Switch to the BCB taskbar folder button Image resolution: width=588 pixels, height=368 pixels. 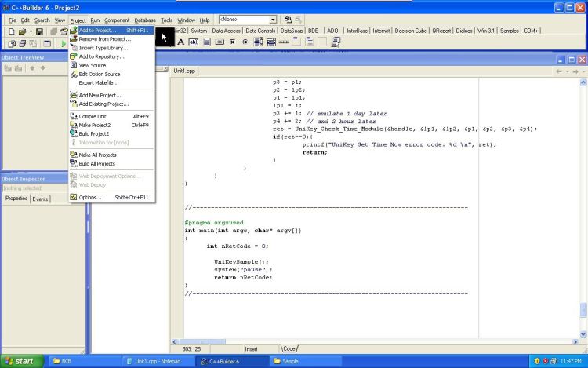coord(85,361)
